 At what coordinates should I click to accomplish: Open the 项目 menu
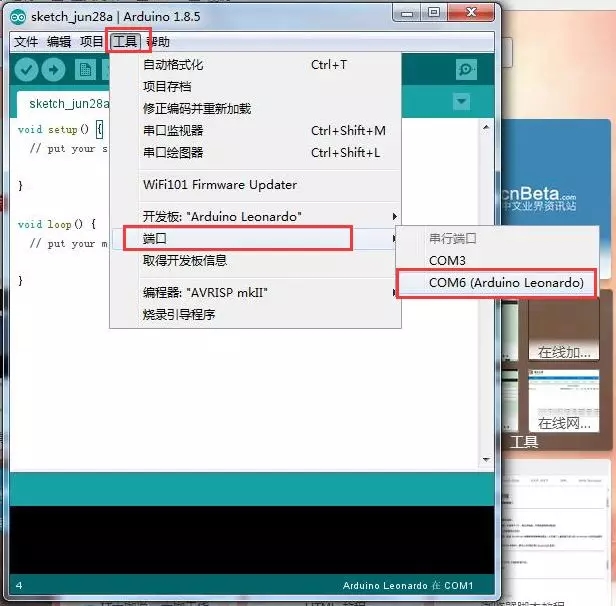pyautogui.click(x=92, y=42)
